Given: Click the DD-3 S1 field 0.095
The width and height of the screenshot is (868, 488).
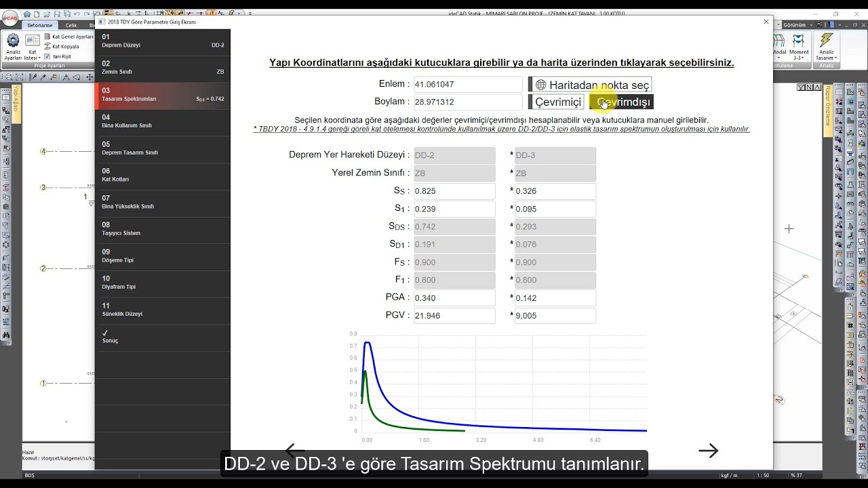Looking at the screenshot, I should click(x=555, y=209).
